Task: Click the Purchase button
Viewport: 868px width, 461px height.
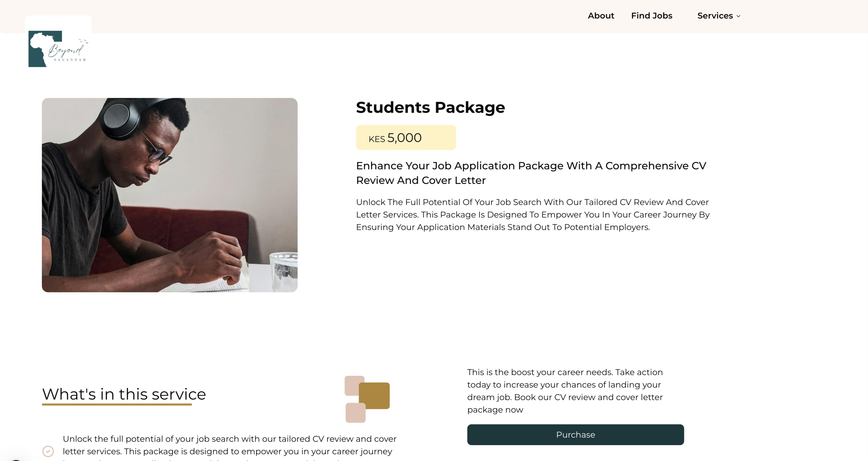Action: click(575, 434)
